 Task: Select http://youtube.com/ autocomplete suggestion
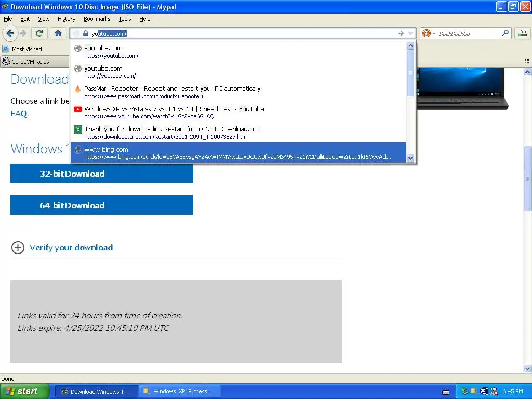coord(238,72)
